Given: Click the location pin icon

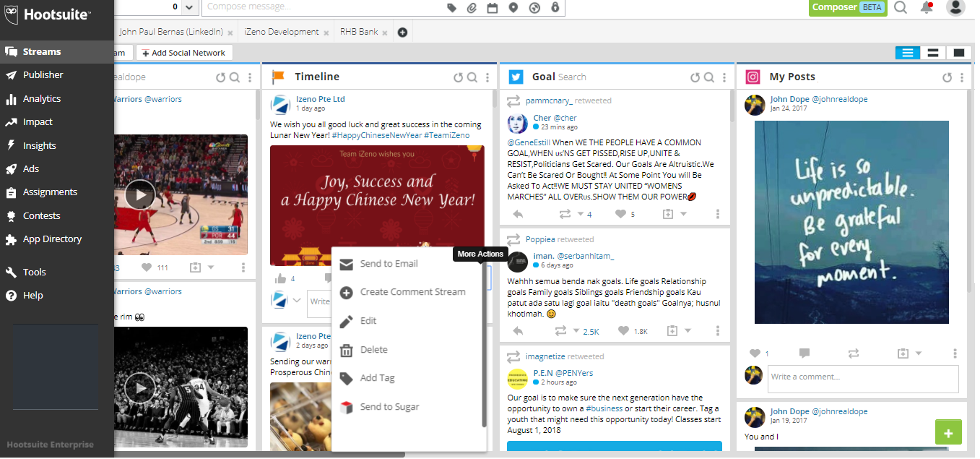Looking at the screenshot, I should pos(513,8).
